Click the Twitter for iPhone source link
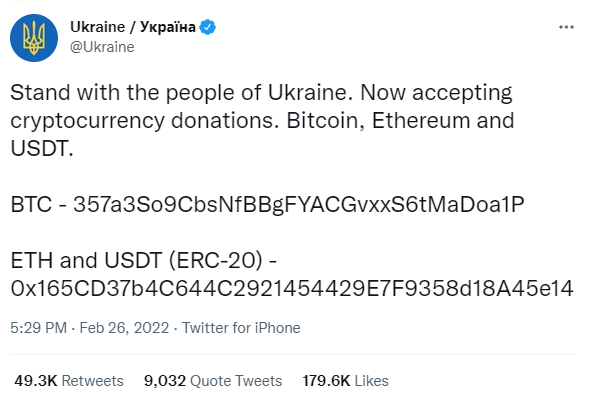589x407 pixels. 241,328
